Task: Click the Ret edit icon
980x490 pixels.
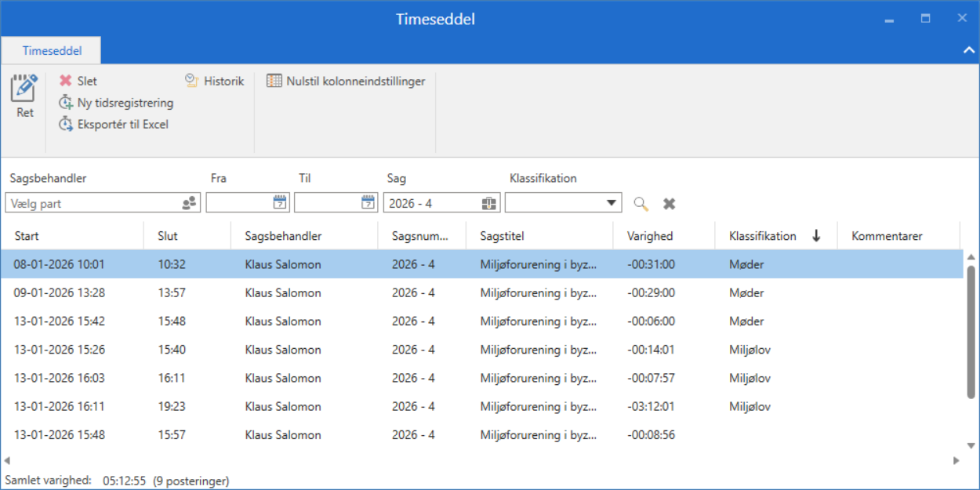Action: pyautogui.click(x=24, y=89)
